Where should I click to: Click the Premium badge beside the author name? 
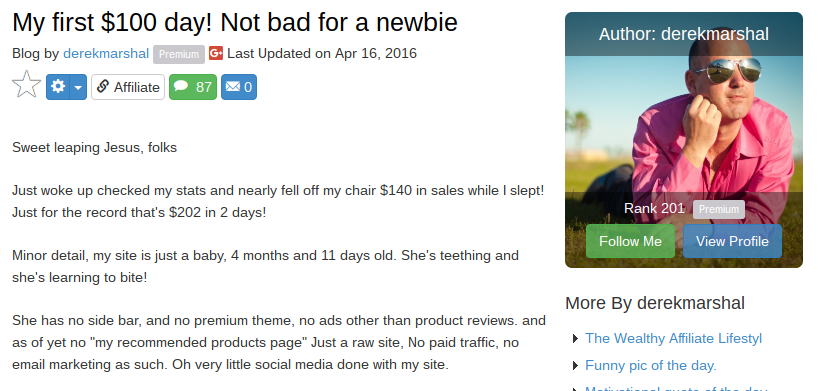(x=179, y=54)
